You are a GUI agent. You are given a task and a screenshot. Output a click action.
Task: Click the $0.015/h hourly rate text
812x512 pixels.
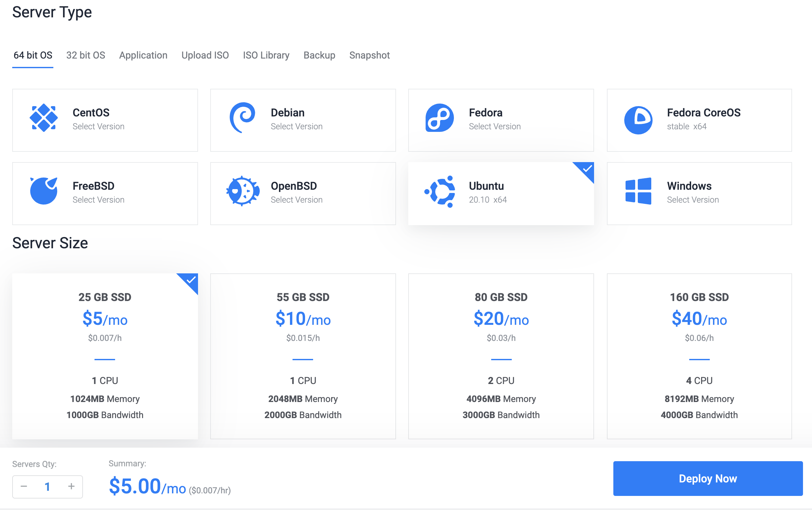303,338
